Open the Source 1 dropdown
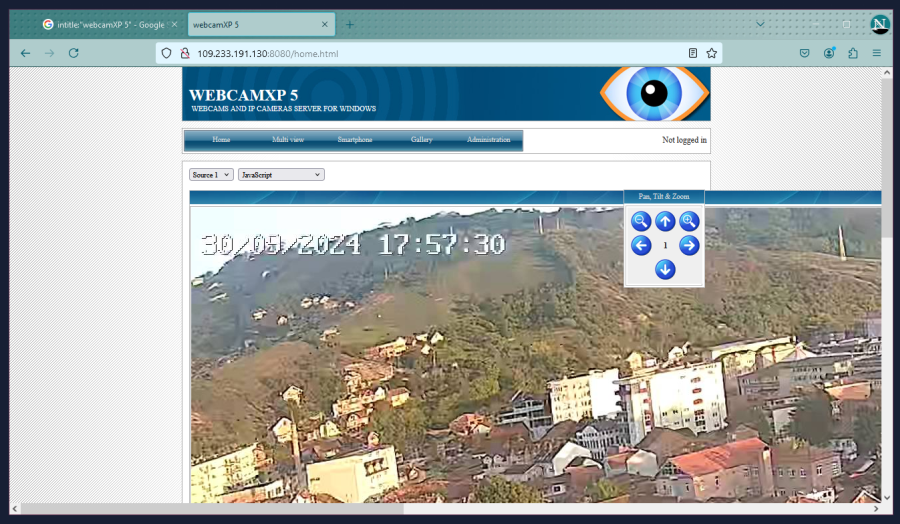The height and width of the screenshot is (524, 900). pos(211,175)
